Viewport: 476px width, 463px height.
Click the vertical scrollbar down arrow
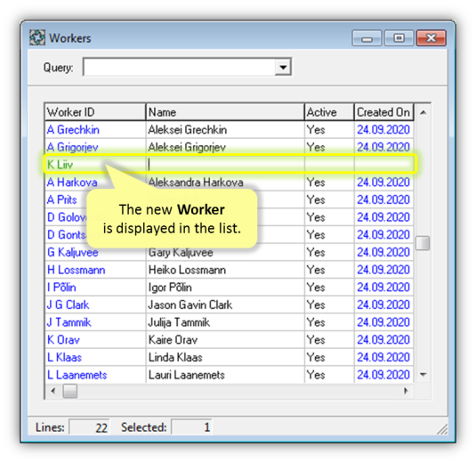tap(424, 374)
